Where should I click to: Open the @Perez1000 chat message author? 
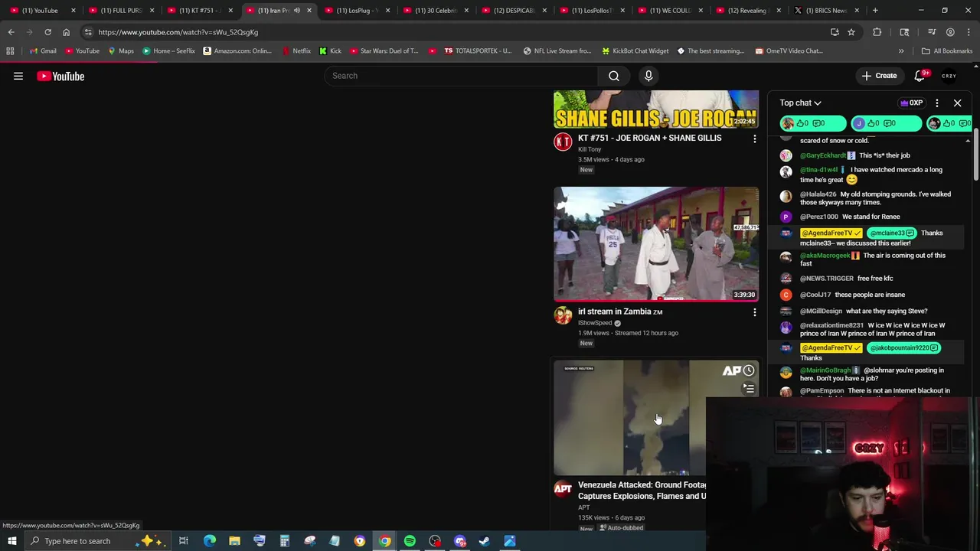coord(819,217)
